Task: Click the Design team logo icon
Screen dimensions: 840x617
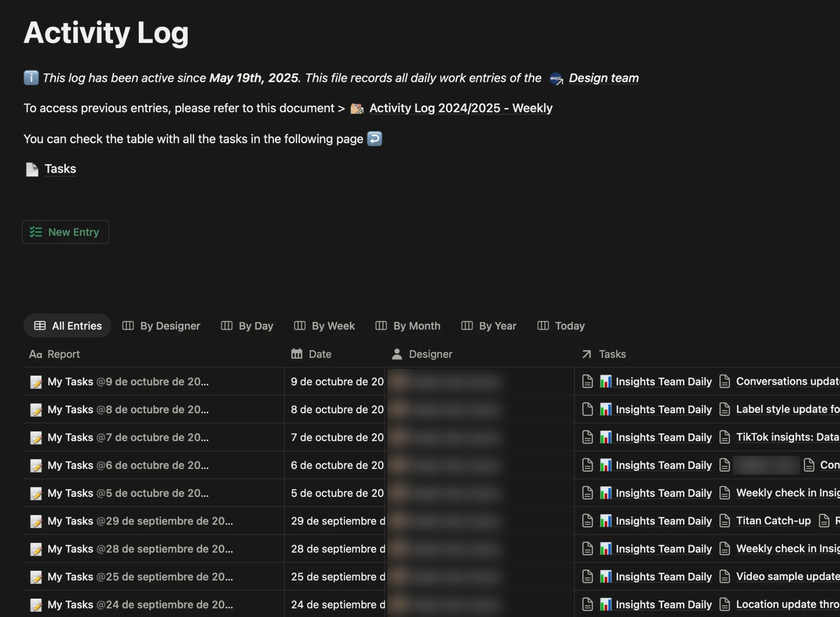Action: tap(556, 78)
